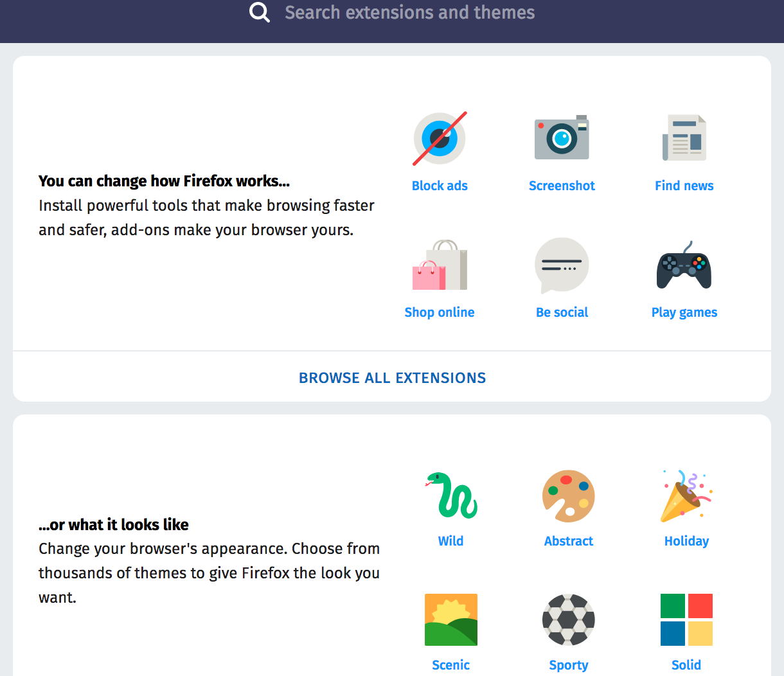Select the Holiday party popper icon
The width and height of the screenshot is (784, 676).
pos(686,495)
